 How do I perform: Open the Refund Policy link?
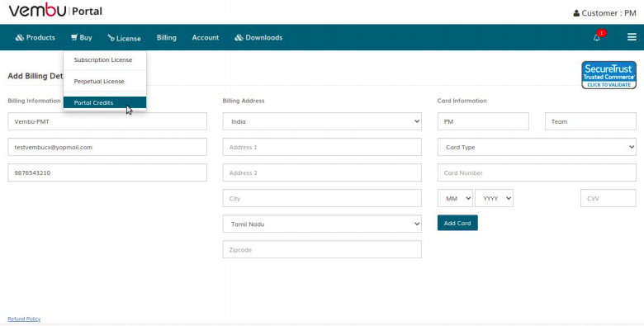[24, 319]
